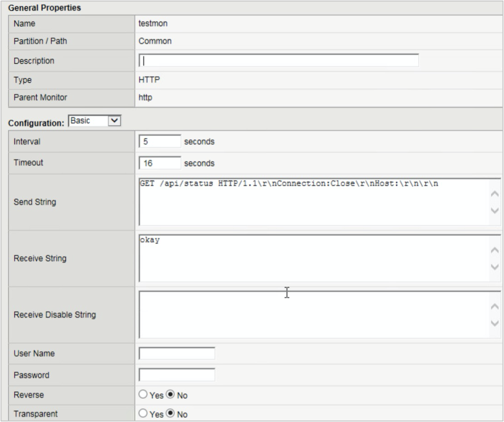Click the User Name field

click(177, 353)
